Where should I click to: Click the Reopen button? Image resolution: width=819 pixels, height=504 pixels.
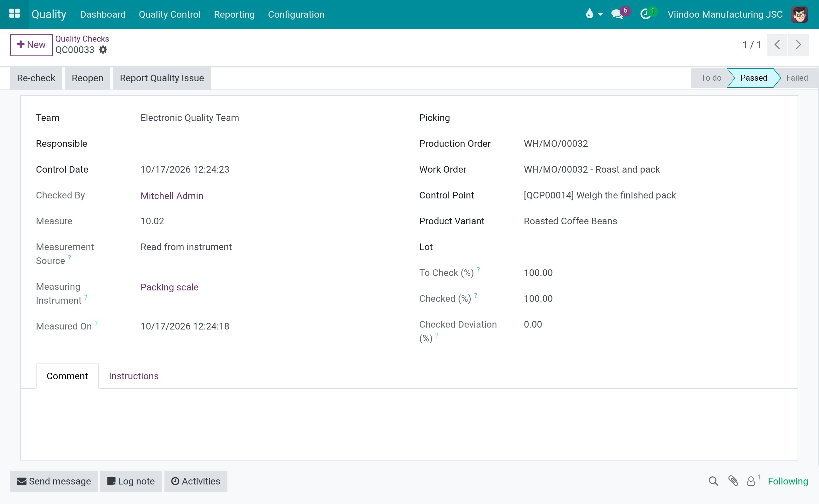coord(87,78)
